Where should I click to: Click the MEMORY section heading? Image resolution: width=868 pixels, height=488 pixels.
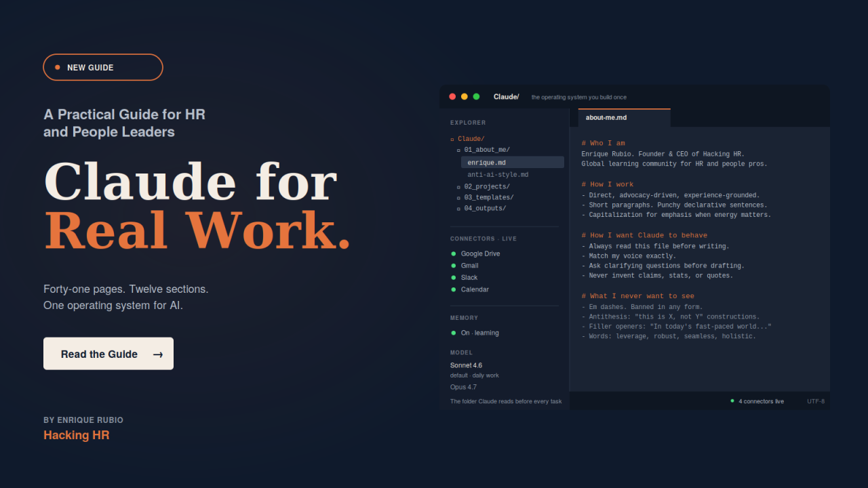pyautogui.click(x=465, y=318)
